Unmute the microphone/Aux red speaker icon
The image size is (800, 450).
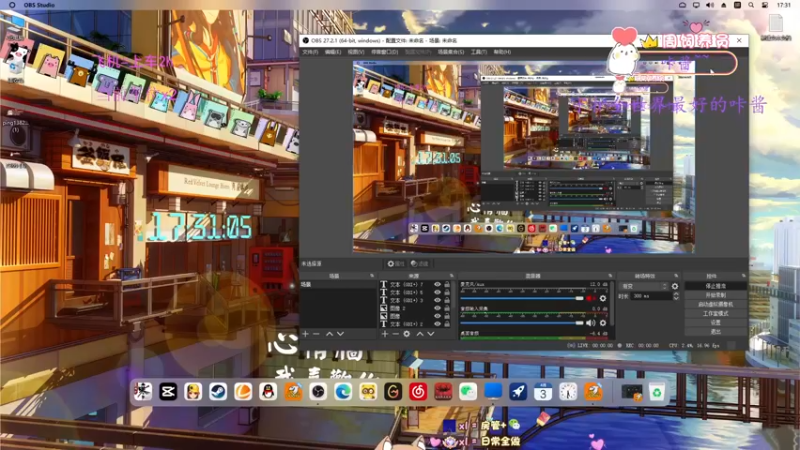[591, 298]
